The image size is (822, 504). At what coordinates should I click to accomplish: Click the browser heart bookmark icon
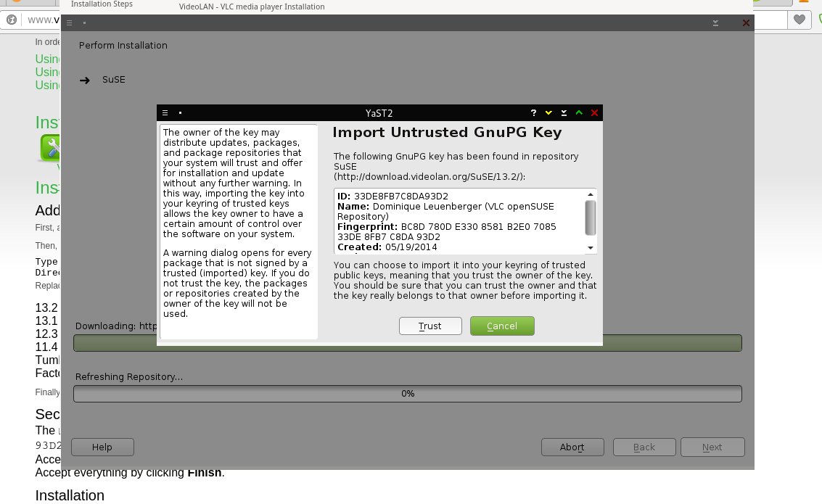point(799,20)
